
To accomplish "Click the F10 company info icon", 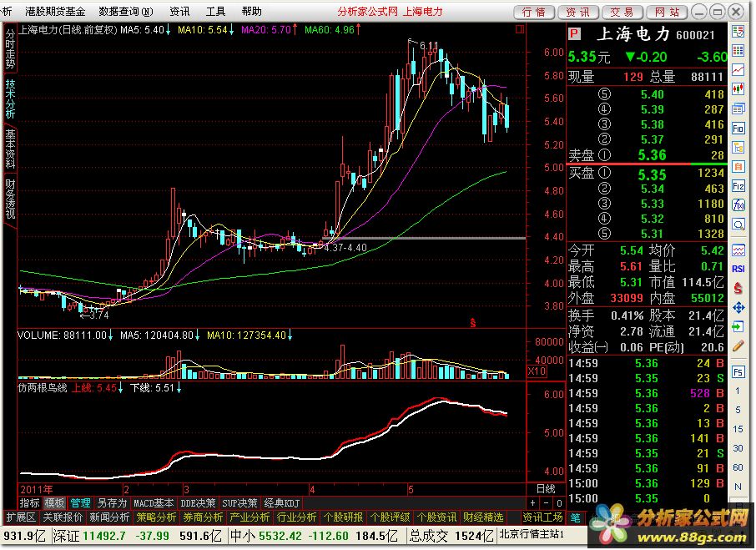I will tap(738, 129).
